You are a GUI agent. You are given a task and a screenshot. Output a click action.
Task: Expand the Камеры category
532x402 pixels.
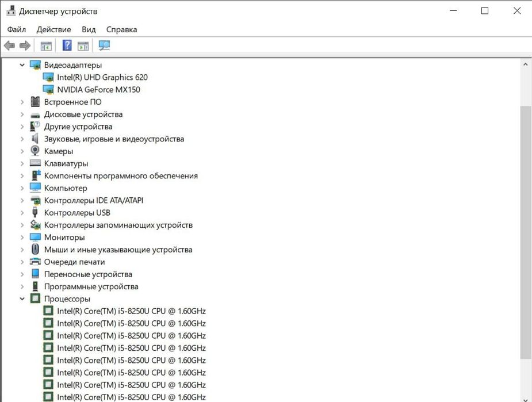point(22,151)
